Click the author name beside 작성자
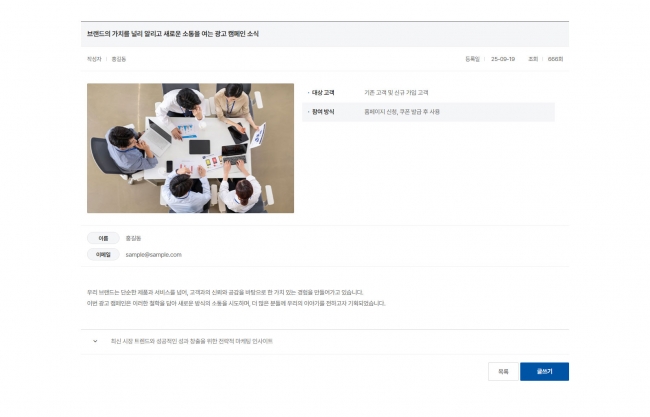The height and width of the screenshot is (417, 650). coord(118,59)
